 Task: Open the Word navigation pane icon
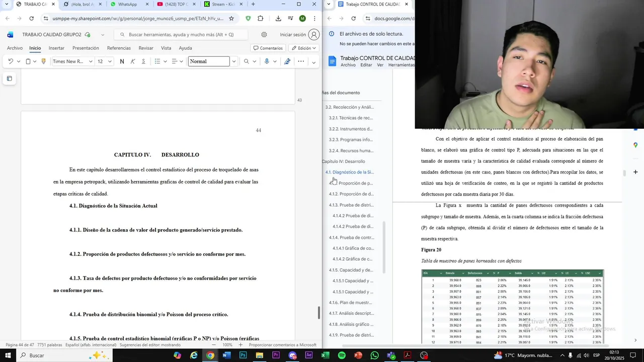pyautogui.click(x=9, y=78)
